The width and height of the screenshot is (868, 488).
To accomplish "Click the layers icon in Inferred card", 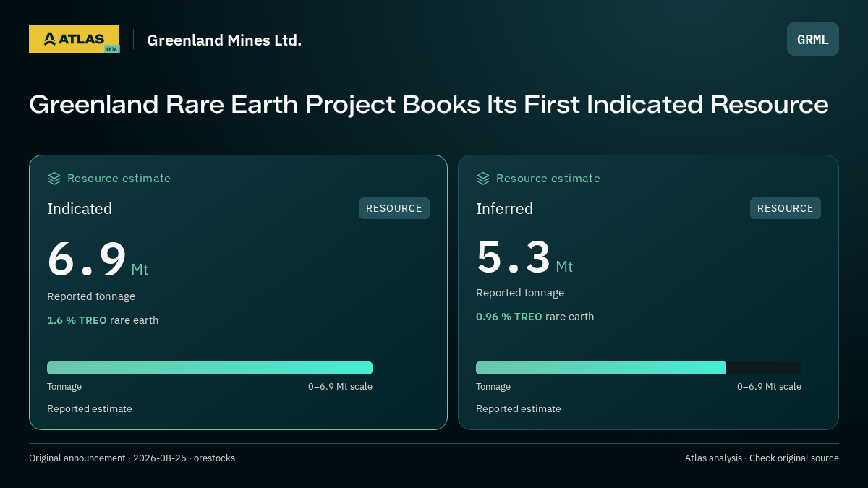I will coord(483,179).
